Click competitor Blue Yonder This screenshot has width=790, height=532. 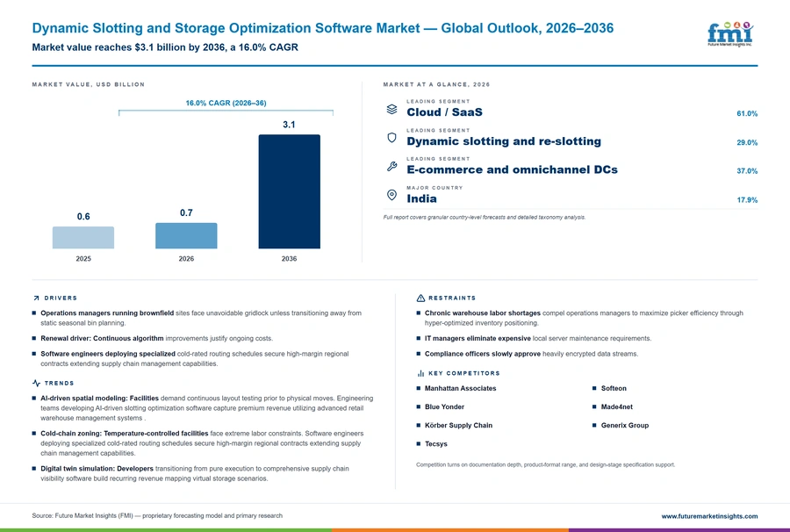click(x=444, y=407)
